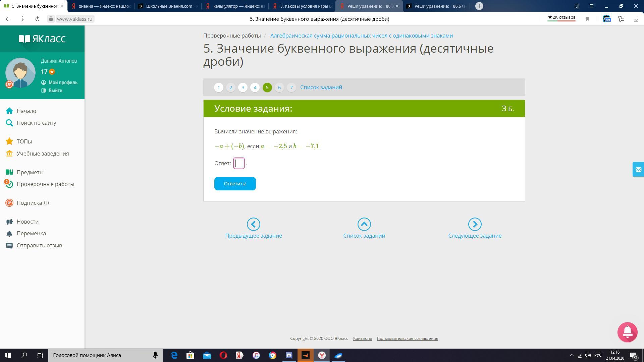Click the pink notification bell icon

tap(627, 332)
